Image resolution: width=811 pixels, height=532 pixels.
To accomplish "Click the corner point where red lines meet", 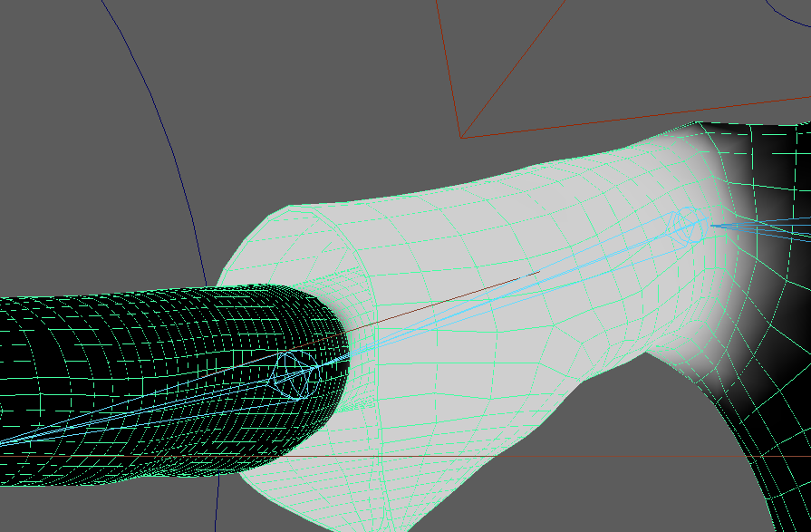I will (x=460, y=138).
